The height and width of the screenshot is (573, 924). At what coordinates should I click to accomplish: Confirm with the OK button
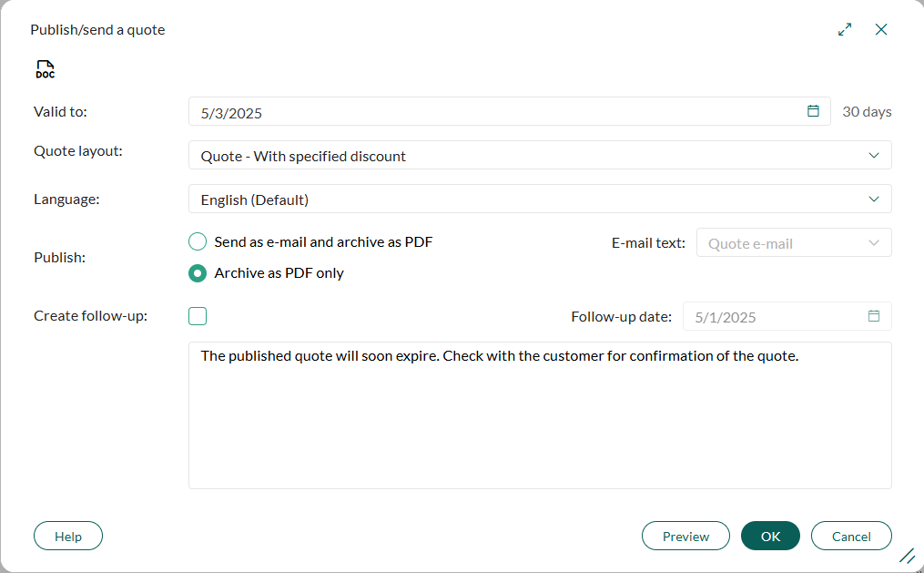[770, 536]
